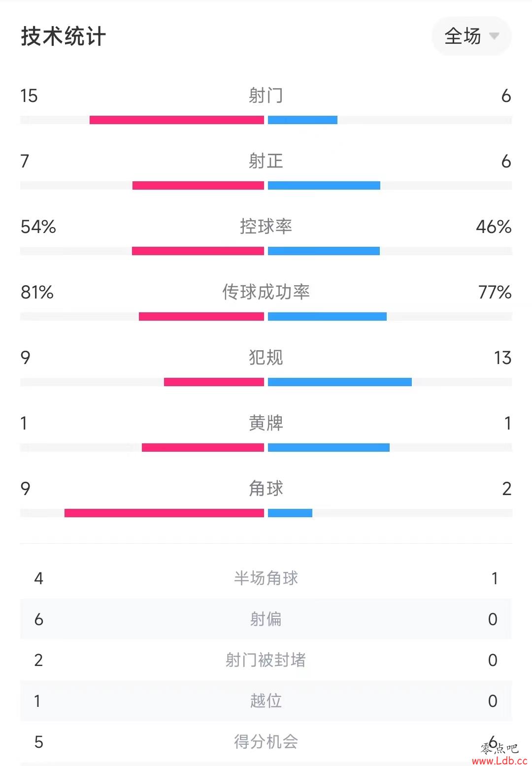Click the red 射门 bar
Screen dimensions: 532x766
pyautogui.click(x=177, y=120)
